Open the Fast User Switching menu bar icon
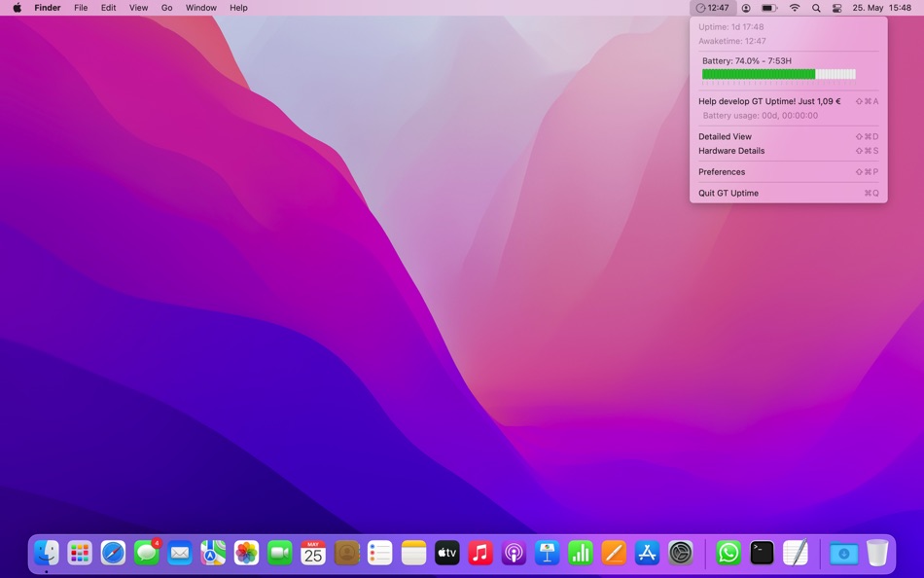This screenshot has height=578, width=924. (745, 8)
